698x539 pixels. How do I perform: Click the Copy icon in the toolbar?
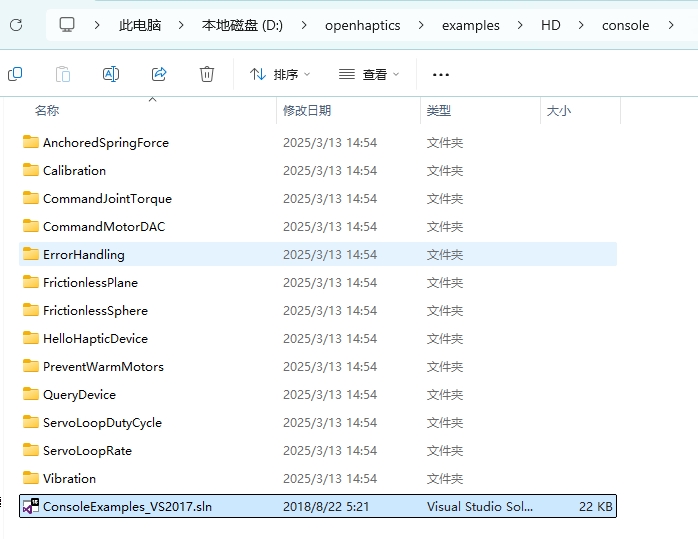(15, 74)
